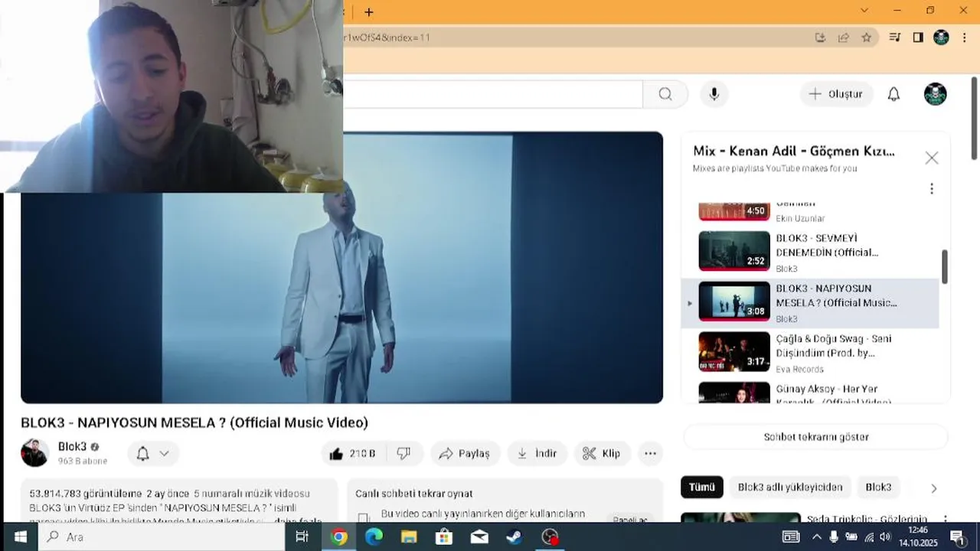Click the Windows taskbar search box
The image size is (980, 551).
click(162, 536)
